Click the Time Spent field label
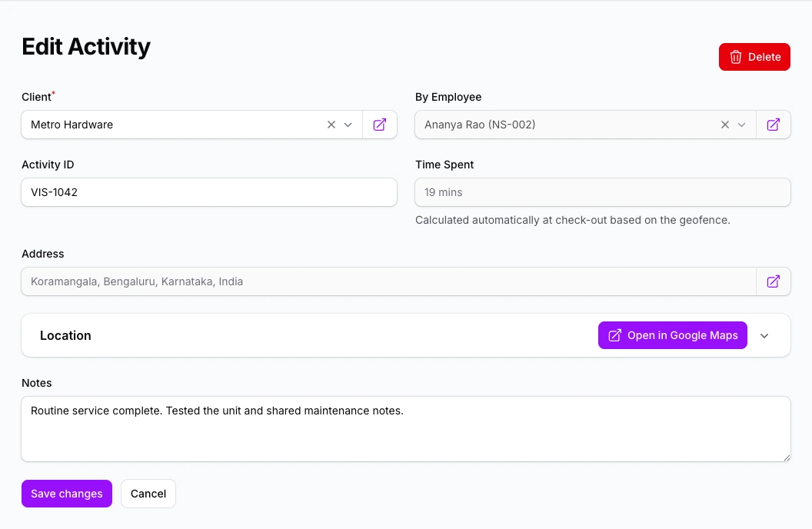The height and width of the screenshot is (529, 812). click(x=444, y=165)
